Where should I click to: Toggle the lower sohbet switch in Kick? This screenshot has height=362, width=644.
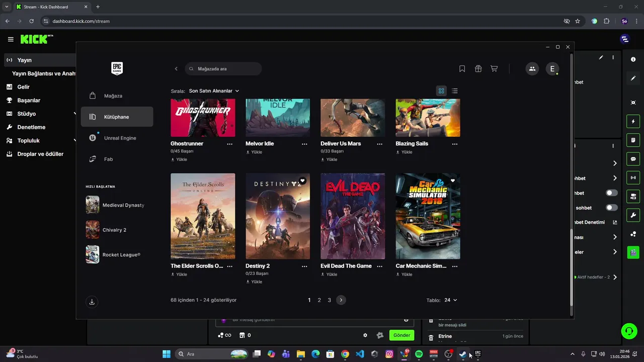612,208
